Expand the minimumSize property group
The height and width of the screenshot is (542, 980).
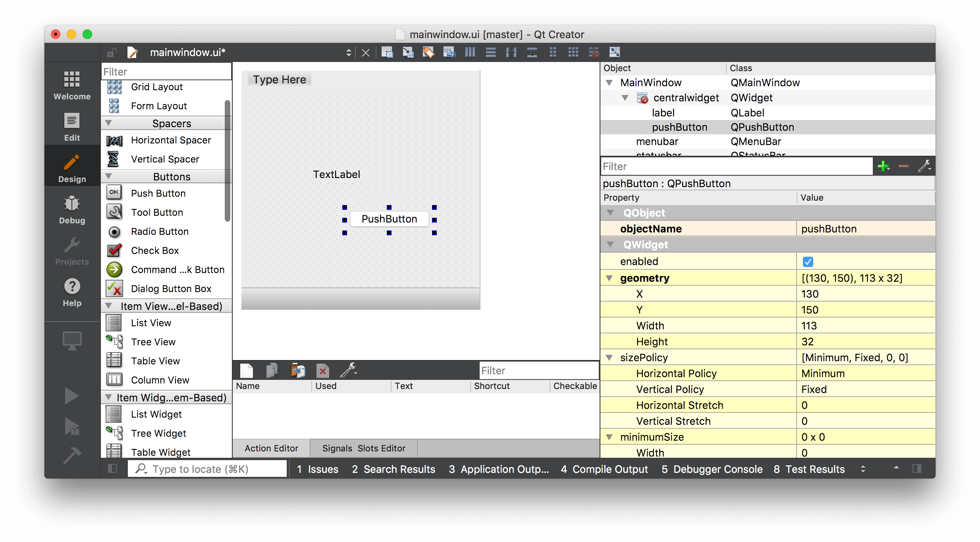[610, 437]
